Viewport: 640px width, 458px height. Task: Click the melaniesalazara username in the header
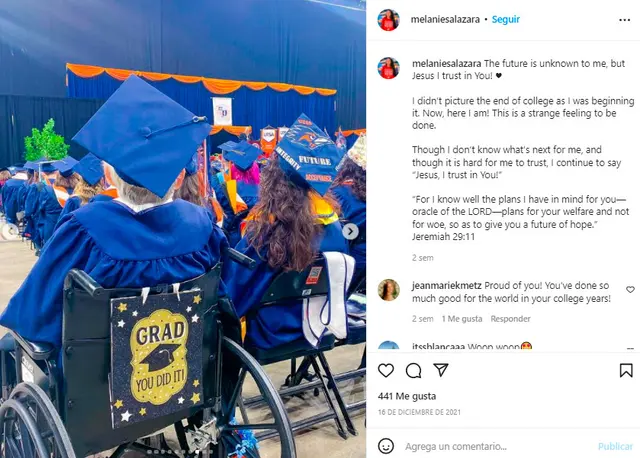tap(445, 19)
